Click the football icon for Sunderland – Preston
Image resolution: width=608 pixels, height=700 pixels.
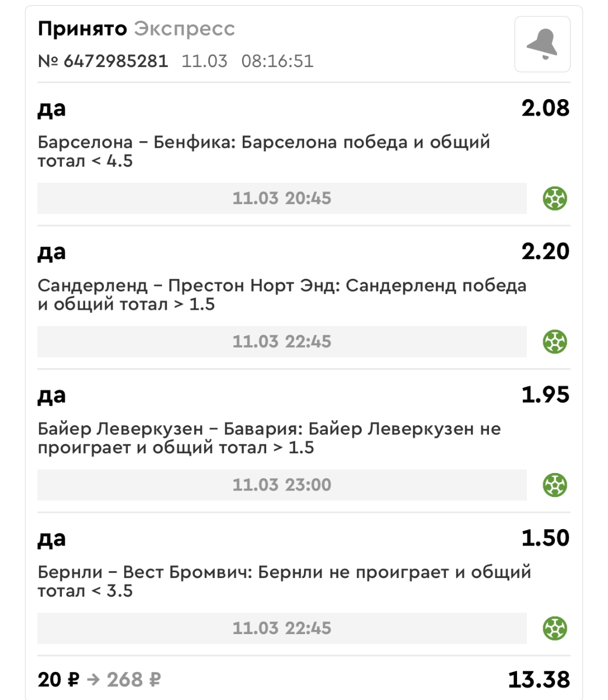pyautogui.click(x=555, y=342)
